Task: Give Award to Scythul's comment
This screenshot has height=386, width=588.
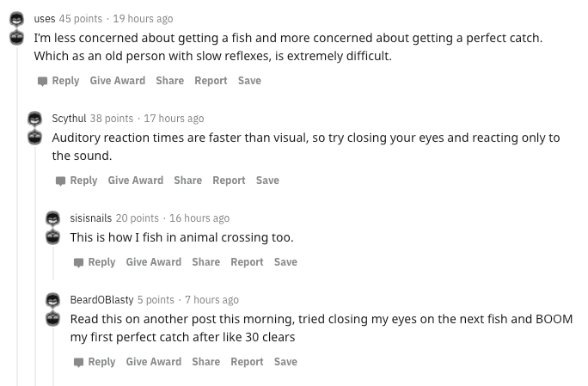Action: 135,181
